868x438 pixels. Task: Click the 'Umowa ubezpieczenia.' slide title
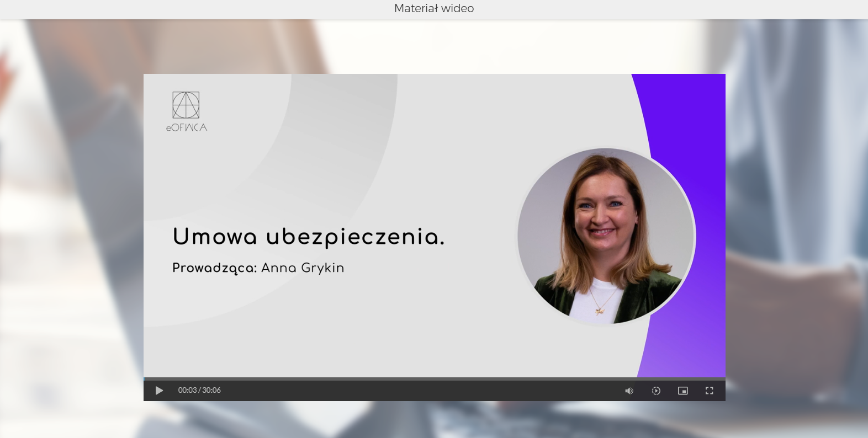pos(308,237)
